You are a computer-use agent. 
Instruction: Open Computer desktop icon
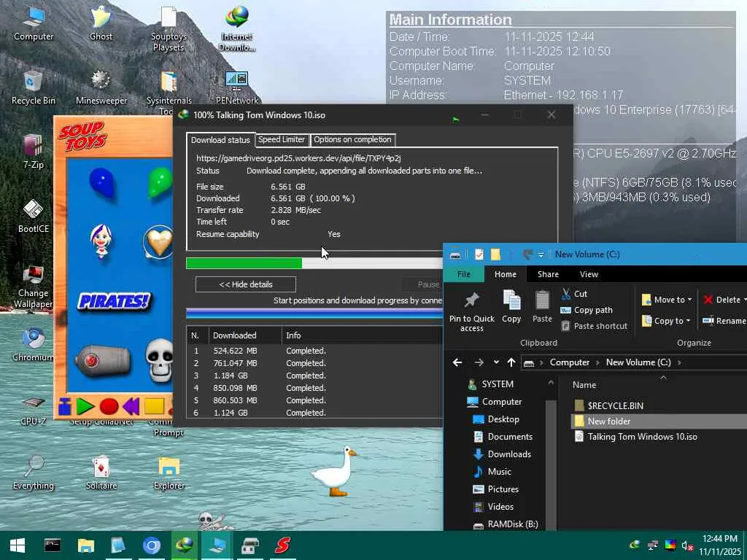[34, 24]
